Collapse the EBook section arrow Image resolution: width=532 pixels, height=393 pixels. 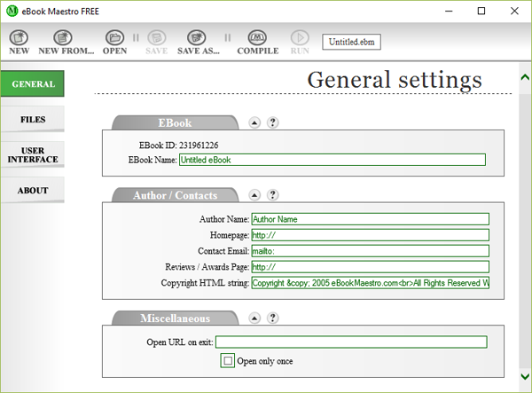(254, 122)
